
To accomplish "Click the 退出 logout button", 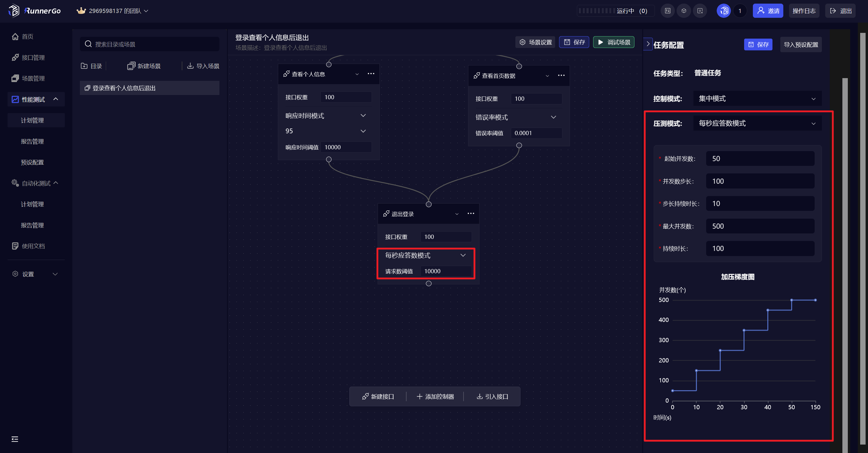I will [840, 11].
